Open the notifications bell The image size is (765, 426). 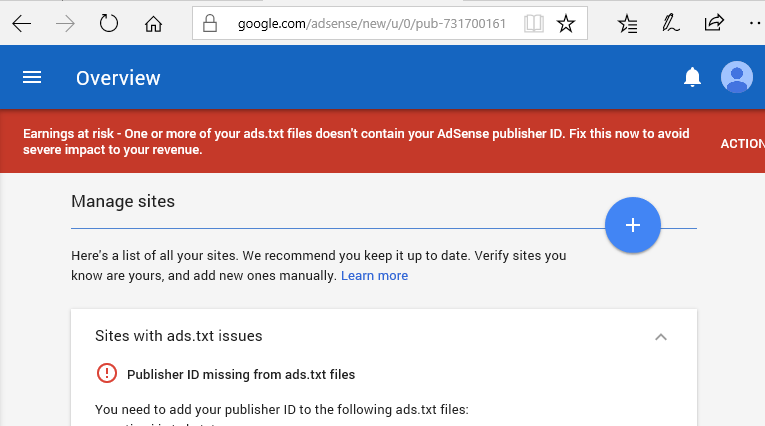pos(692,78)
